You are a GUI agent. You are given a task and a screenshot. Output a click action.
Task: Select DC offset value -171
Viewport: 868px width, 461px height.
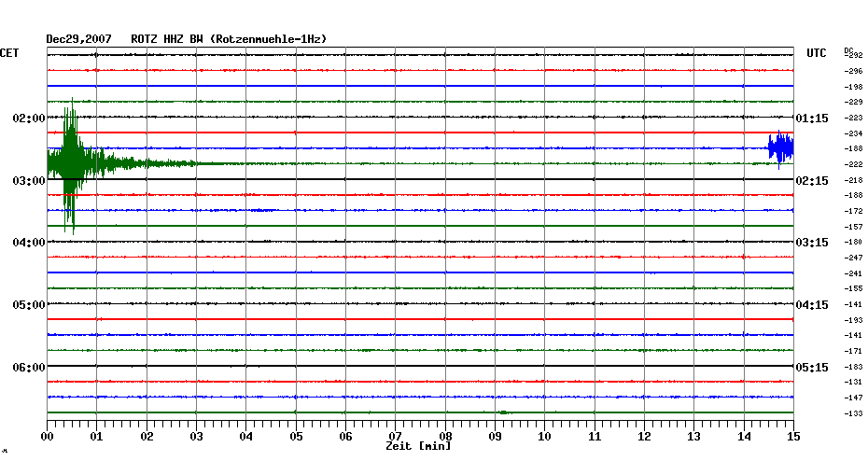(853, 351)
